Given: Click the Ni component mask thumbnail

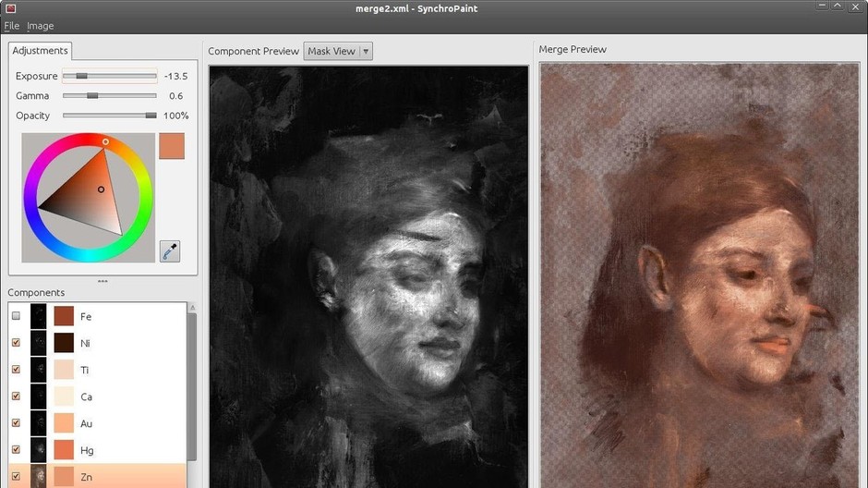Looking at the screenshot, I should pos(38,343).
